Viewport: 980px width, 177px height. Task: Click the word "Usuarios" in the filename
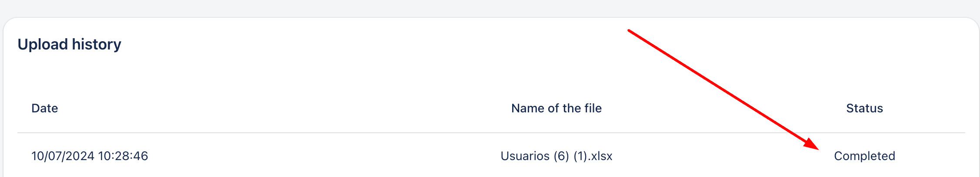(x=525, y=156)
